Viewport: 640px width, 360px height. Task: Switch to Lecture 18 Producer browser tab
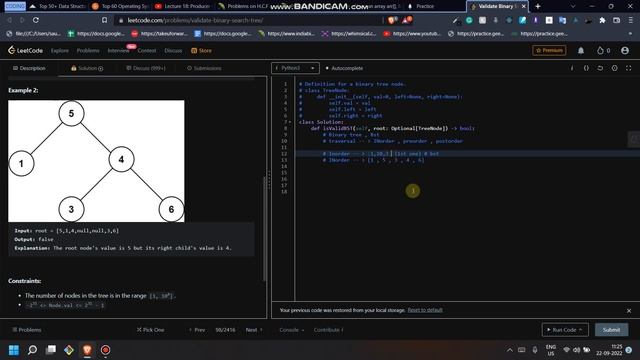[183, 6]
